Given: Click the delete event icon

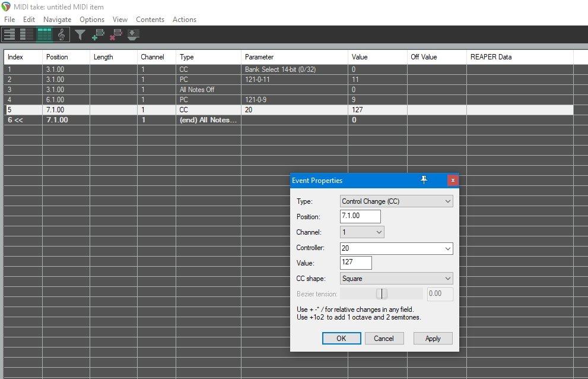Looking at the screenshot, I should pyautogui.click(x=116, y=36).
